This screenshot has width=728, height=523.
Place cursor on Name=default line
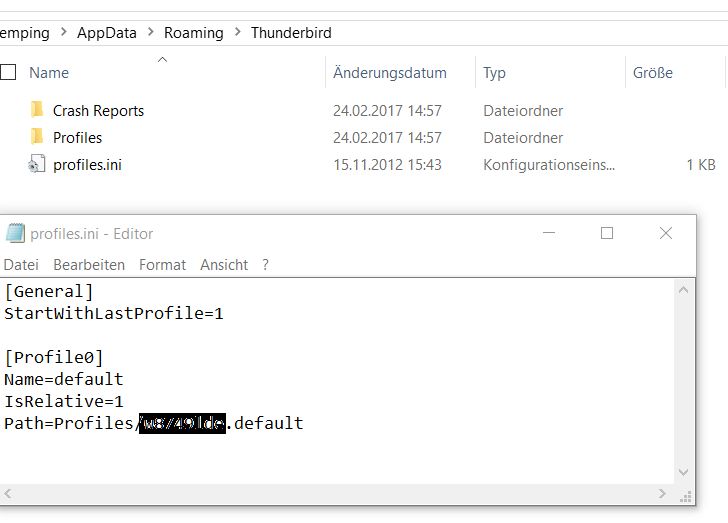[64, 379]
